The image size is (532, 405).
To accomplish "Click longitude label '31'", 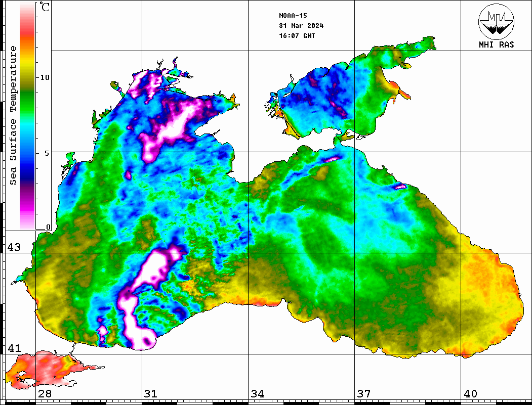I will click(151, 393).
